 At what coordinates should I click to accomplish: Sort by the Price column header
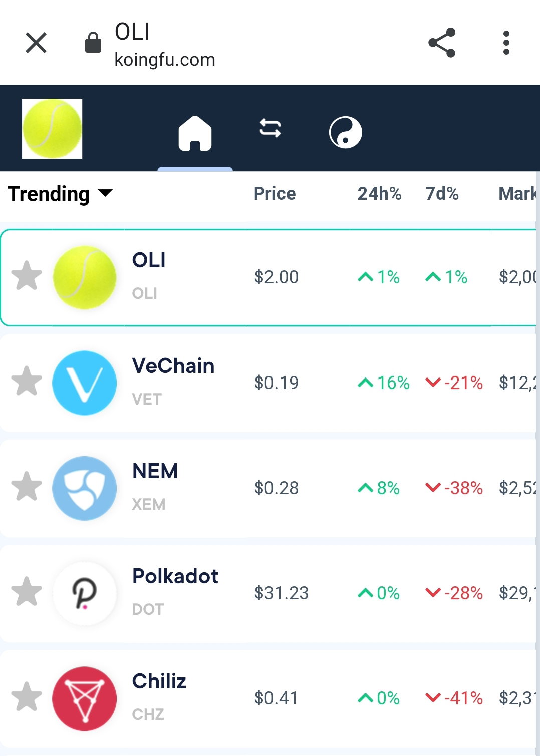pos(275,194)
